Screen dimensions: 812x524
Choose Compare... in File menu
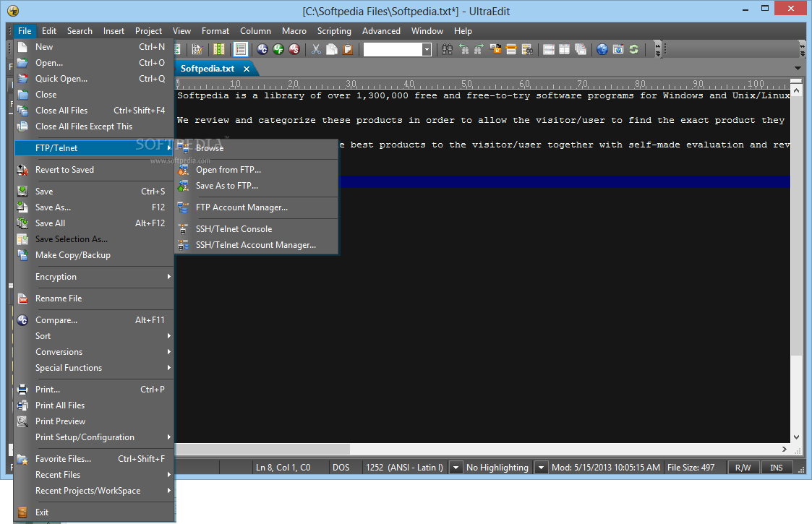94,320
